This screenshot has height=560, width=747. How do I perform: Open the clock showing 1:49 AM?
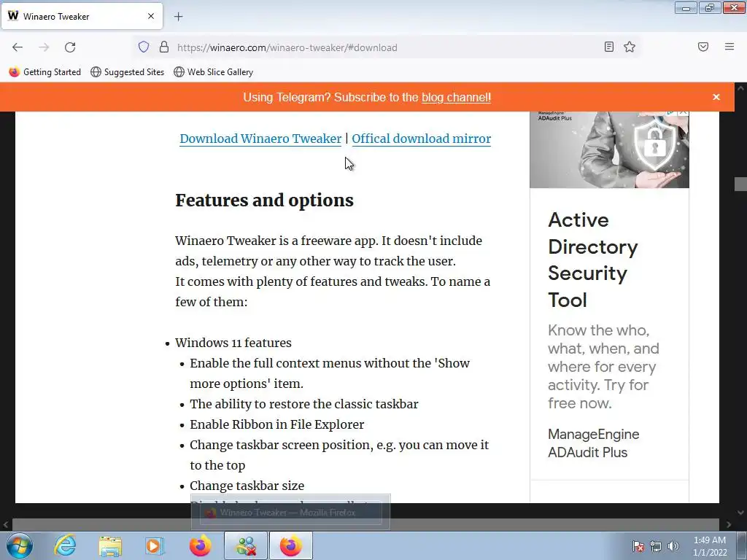tap(710, 546)
